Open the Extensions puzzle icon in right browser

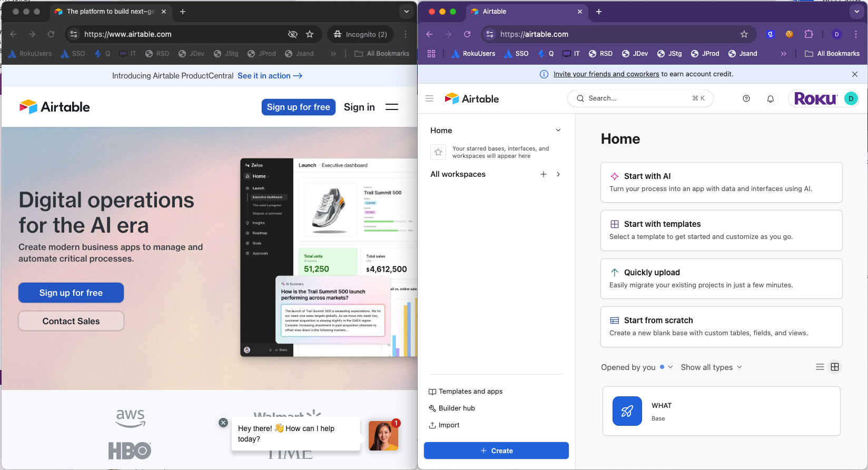(809, 34)
